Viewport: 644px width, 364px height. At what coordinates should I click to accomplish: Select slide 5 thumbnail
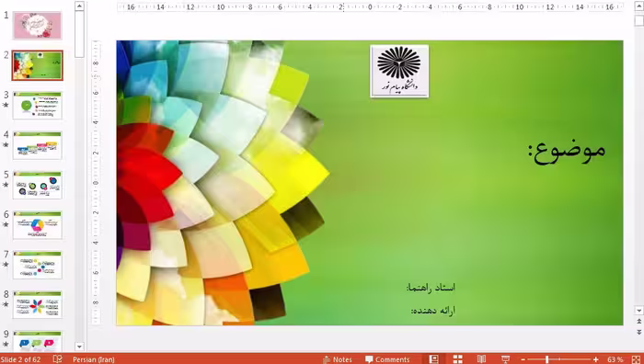point(37,185)
